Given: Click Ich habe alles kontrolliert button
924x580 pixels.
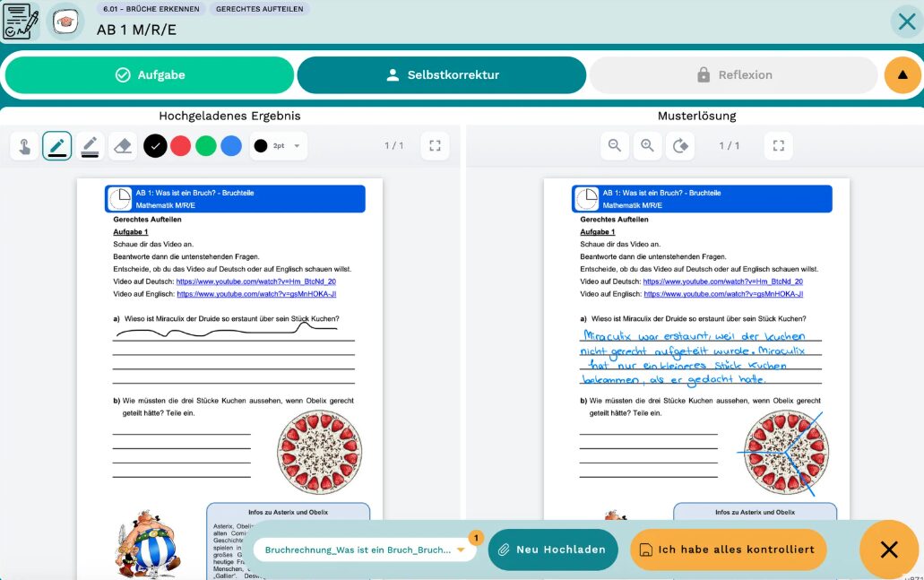Looking at the screenshot, I should point(729,550).
